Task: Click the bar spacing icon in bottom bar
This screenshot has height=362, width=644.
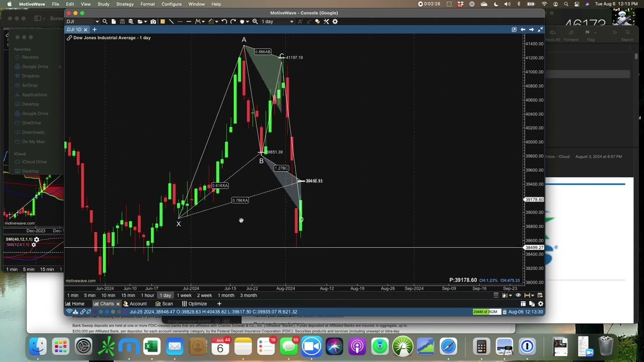Action: coord(527,295)
